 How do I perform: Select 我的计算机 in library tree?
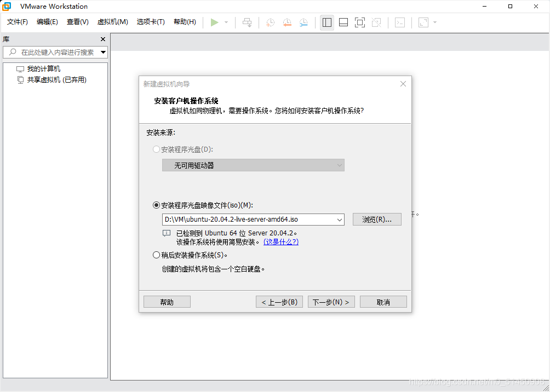(x=38, y=69)
